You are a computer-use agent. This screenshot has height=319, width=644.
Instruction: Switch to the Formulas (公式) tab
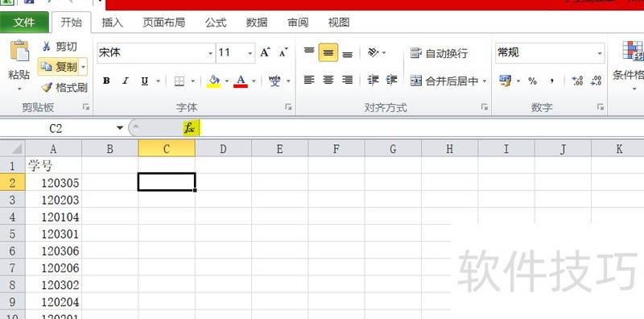coord(216,23)
